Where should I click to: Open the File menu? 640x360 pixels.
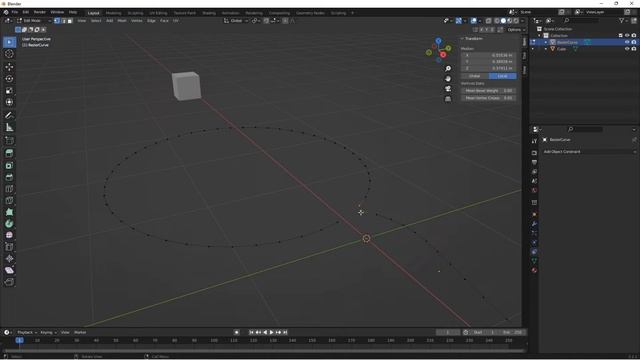click(x=15, y=12)
